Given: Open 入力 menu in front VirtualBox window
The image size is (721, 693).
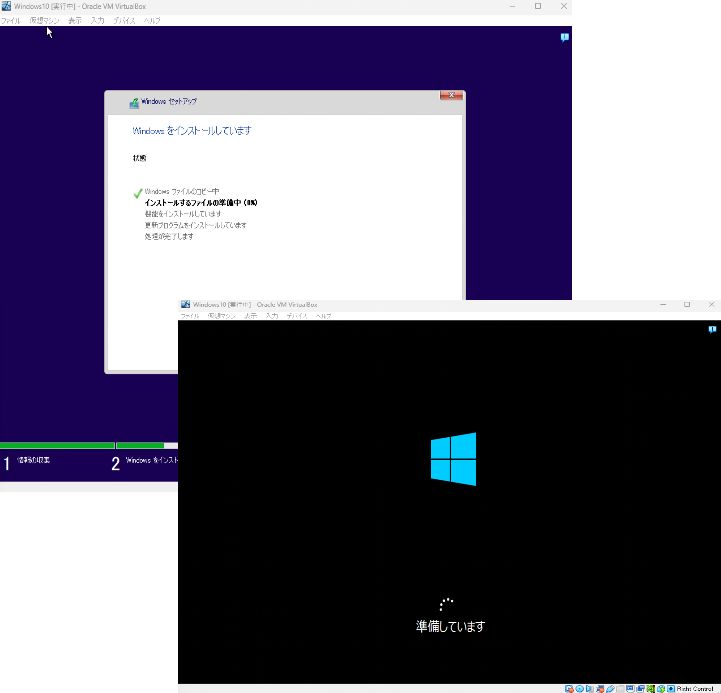Looking at the screenshot, I should (272, 316).
